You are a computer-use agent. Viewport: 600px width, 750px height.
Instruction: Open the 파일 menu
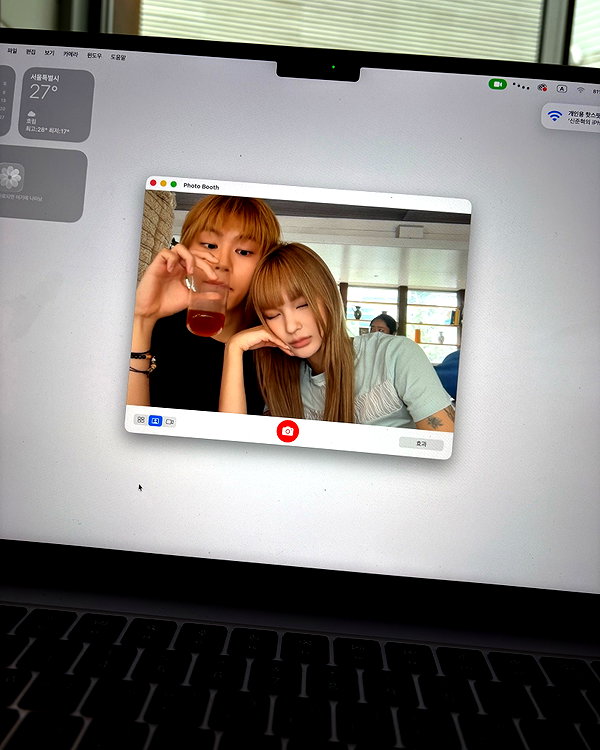tap(11, 51)
